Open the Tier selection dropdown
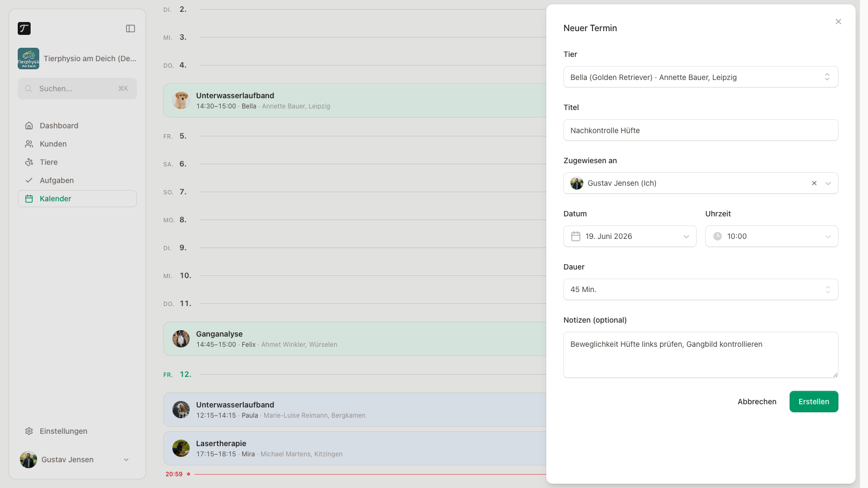The image size is (868, 488). click(x=701, y=77)
